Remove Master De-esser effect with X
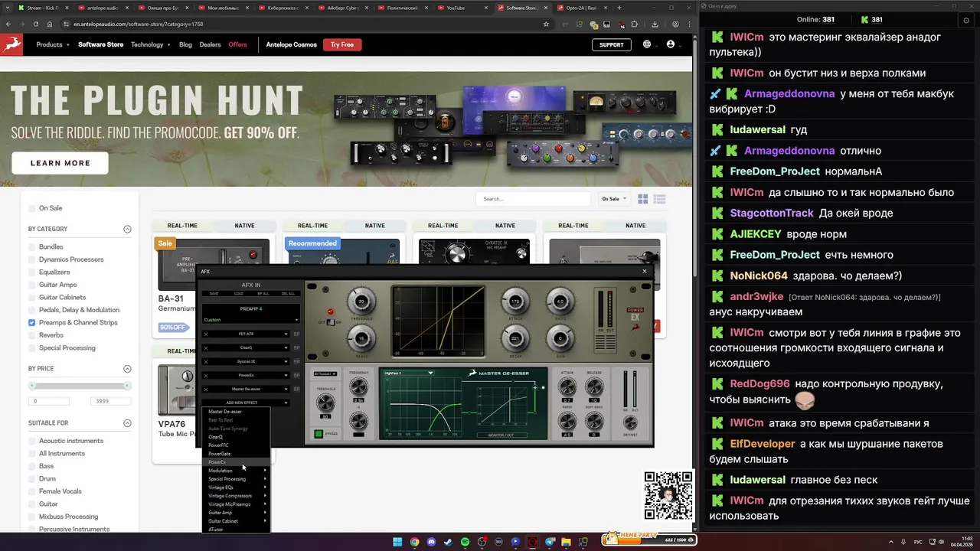Image resolution: width=980 pixels, height=551 pixels. click(206, 389)
